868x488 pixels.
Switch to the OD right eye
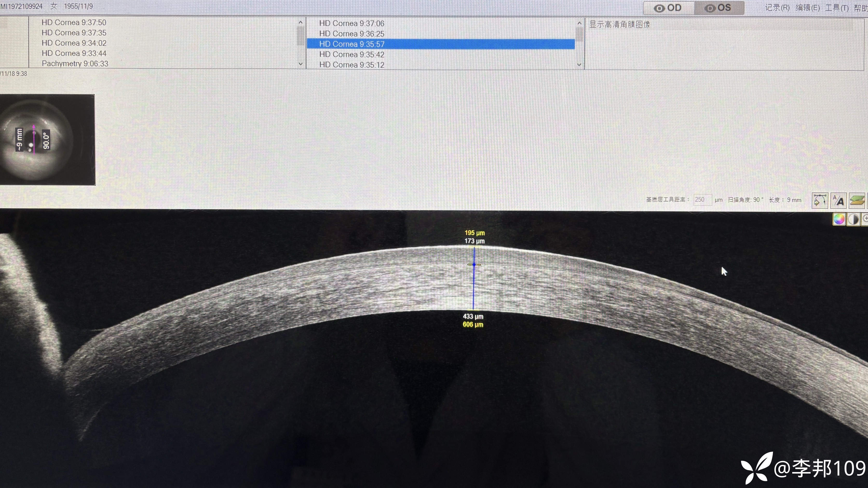click(668, 8)
